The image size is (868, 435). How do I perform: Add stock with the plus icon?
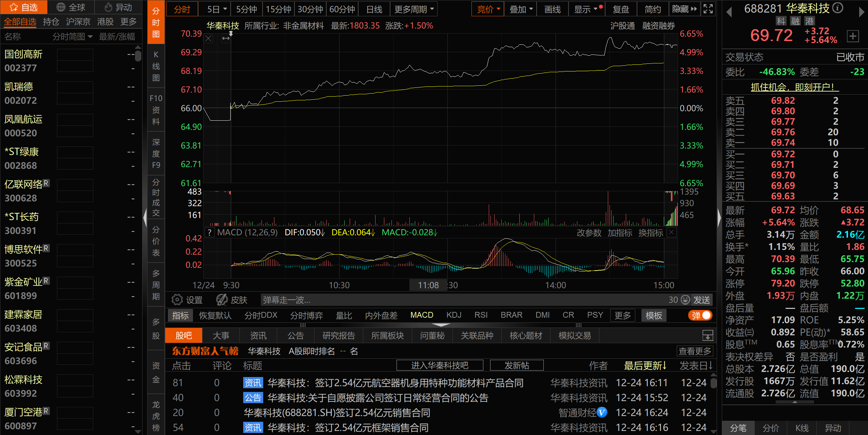853,36
